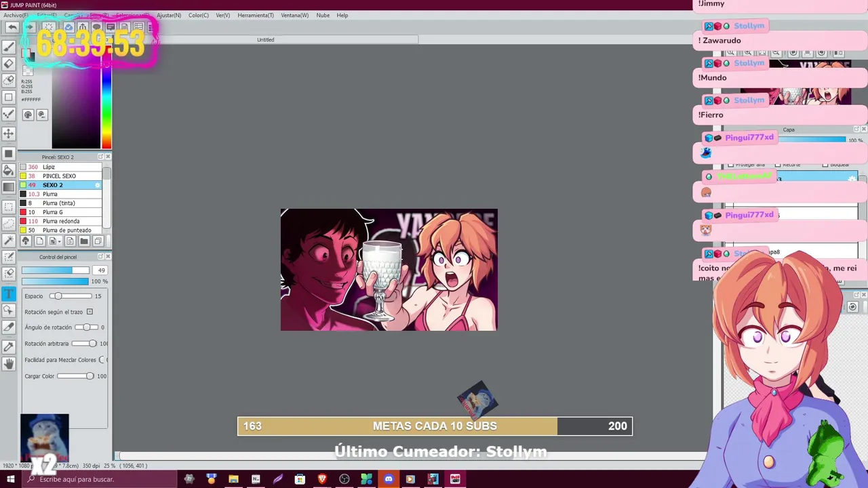Activate the Lasso selection tool
The width and height of the screenshot is (868, 488).
click(x=9, y=223)
